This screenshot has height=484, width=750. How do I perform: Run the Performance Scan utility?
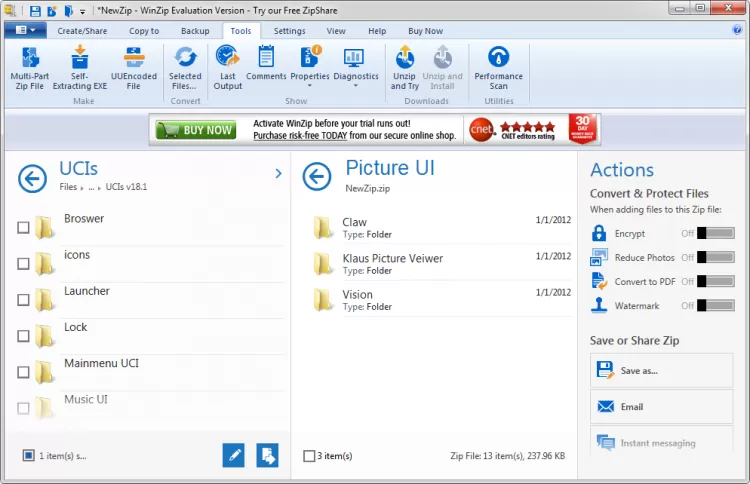(498, 68)
